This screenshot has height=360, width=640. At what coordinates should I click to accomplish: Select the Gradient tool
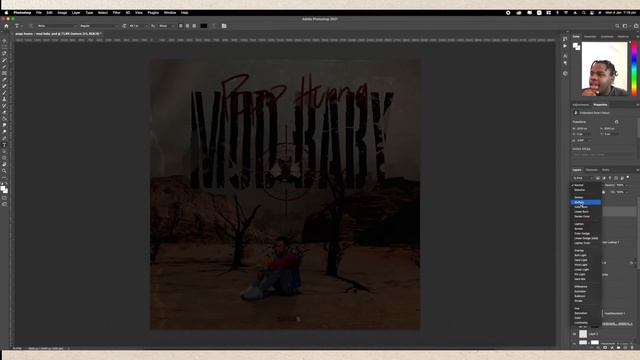(4, 119)
